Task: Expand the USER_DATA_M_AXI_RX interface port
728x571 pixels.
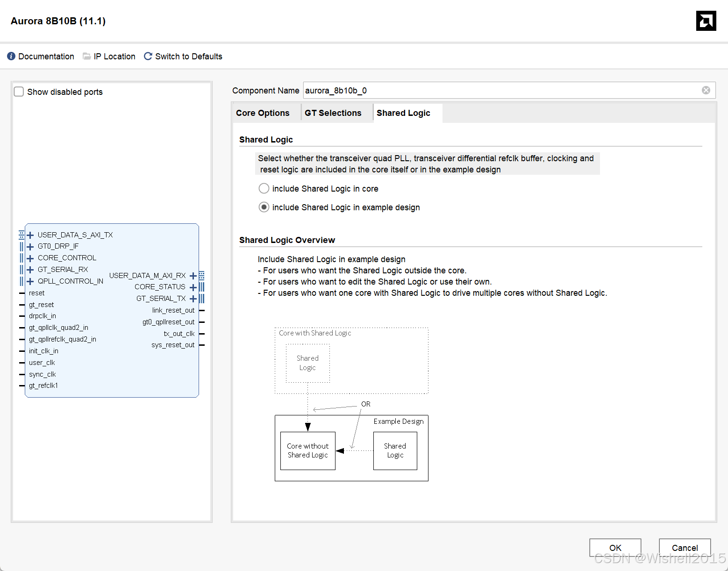Action: [x=193, y=276]
